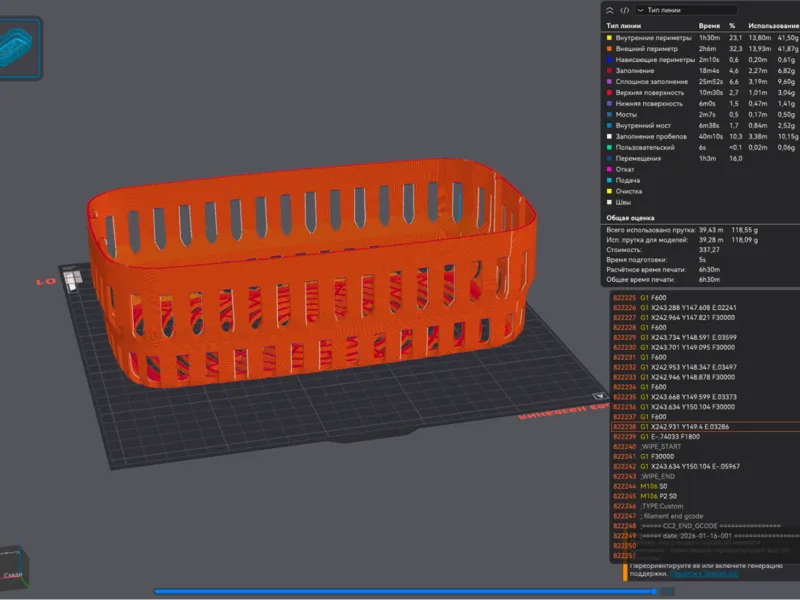Select G-code line 822239 E-.74033 F1800
The width and height of the screenshot is (800, 600).
tap(706, 437)
